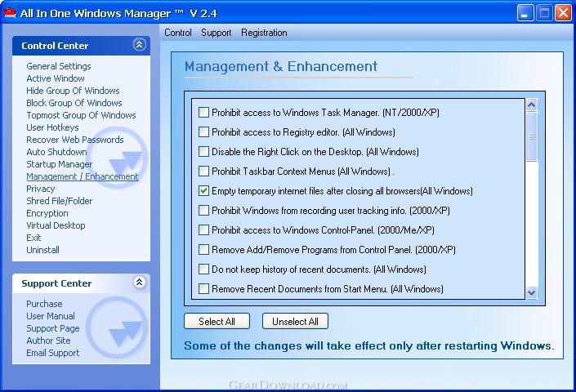Open Virtual Desktop
The width and height of the screenshot is (576, 392).
pos(56,225)
